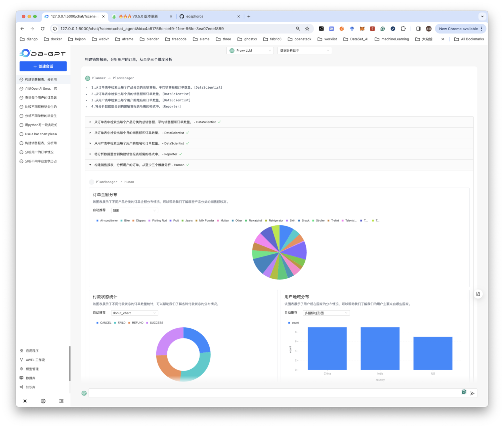Open the 比较不同院校毕业生的 conversation

[43, 107]
